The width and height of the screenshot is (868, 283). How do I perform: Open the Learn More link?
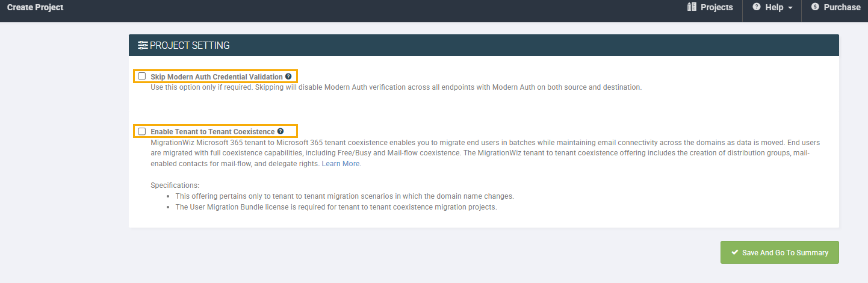341,164
